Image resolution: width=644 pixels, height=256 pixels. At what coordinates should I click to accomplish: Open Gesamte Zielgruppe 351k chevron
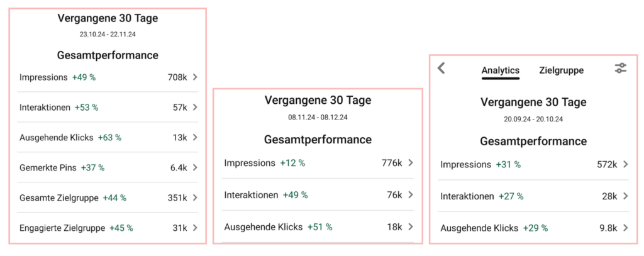[195, 198]
